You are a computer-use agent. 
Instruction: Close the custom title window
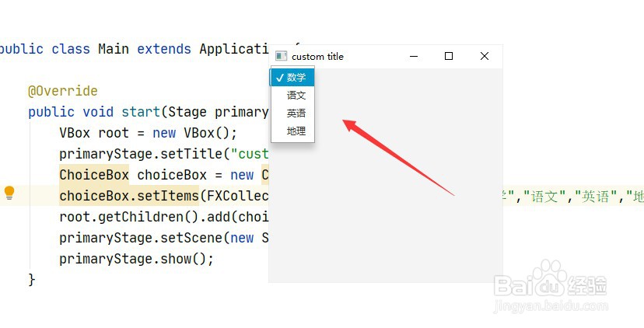485,56
